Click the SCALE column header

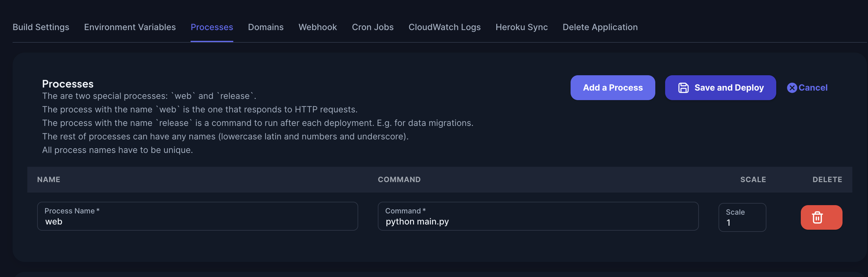[x=753, y=180]
